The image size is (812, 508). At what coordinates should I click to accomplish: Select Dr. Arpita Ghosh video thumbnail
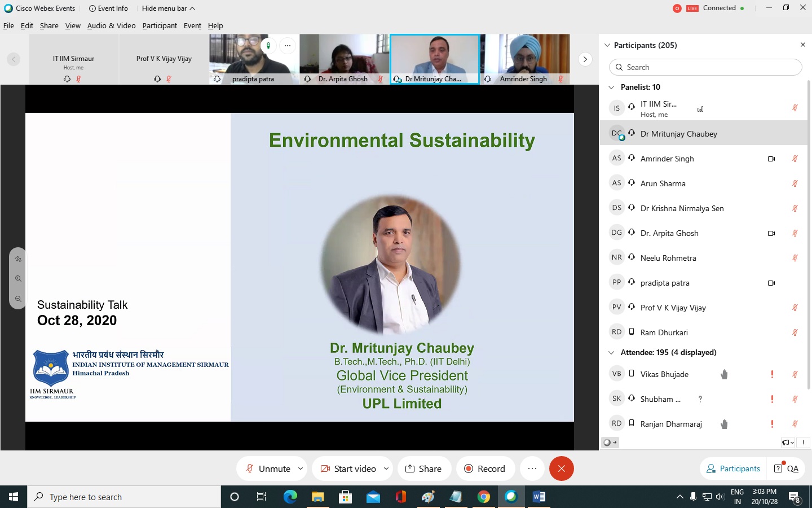(x=344, y=59)
